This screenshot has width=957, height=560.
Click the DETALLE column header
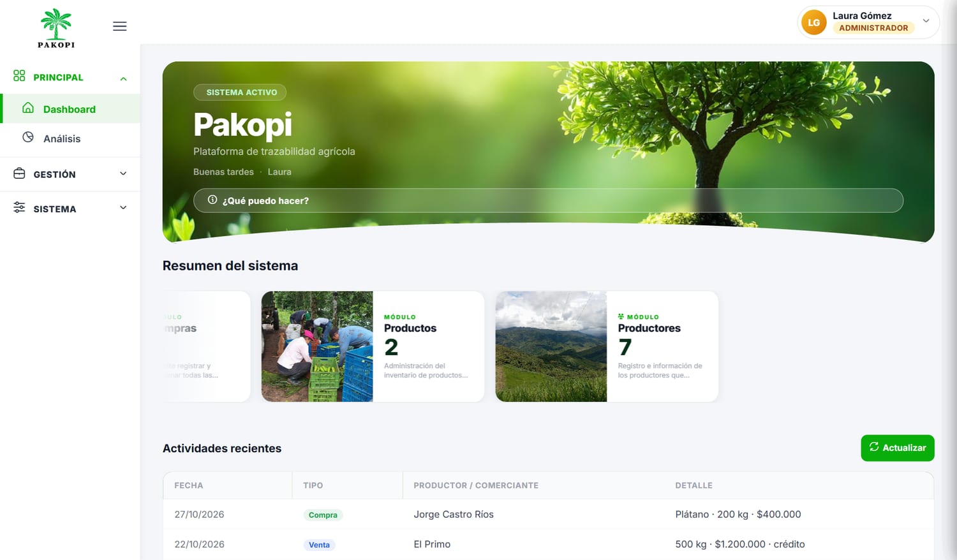pyautogui.click(x=694, y=485)
